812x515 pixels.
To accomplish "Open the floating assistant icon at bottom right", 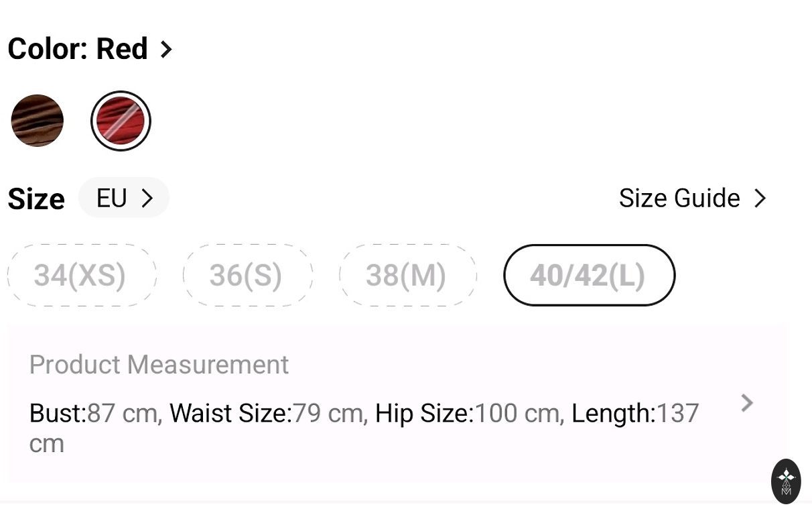I will (x=786, y=481).
